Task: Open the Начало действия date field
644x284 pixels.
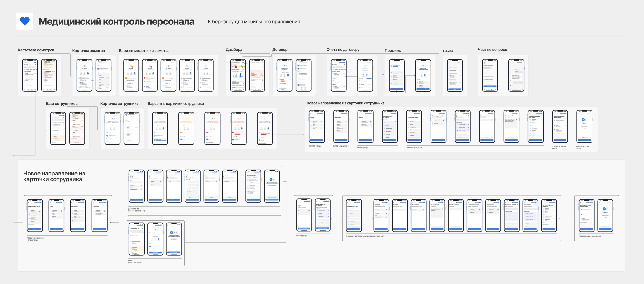Action: tap(487, 120)
